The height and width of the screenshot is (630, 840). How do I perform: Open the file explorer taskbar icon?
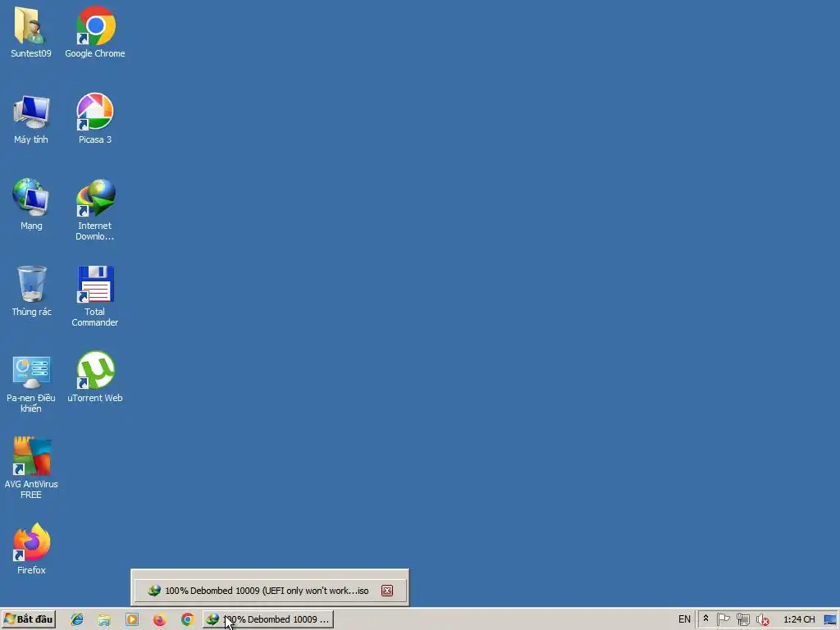(104, 619)
